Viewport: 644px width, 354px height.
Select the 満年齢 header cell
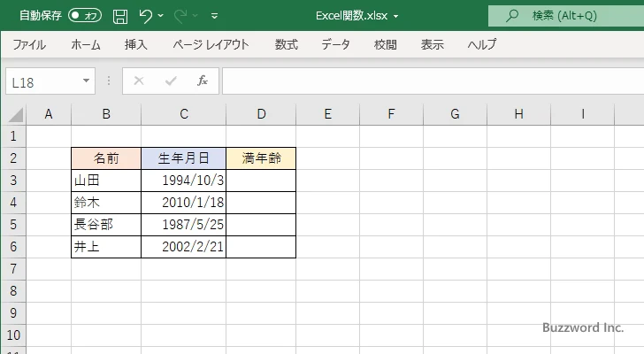point(261,158)
